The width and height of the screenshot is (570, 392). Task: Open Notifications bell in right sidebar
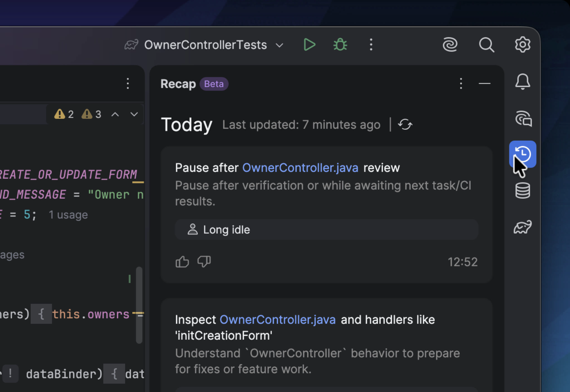pos(523,82)
